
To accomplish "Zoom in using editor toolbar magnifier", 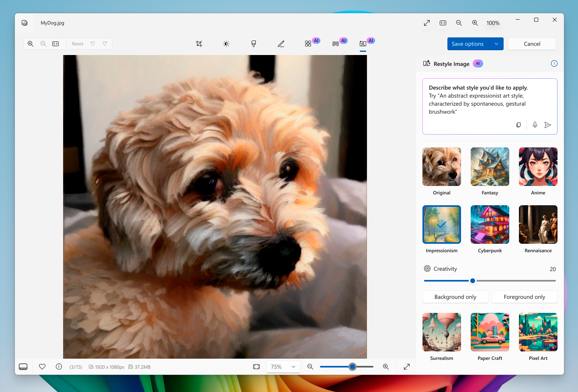I will point(31,44).
